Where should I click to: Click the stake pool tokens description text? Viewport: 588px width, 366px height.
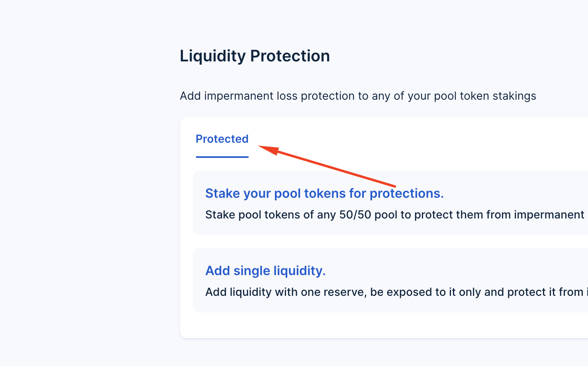click(394, 214)
